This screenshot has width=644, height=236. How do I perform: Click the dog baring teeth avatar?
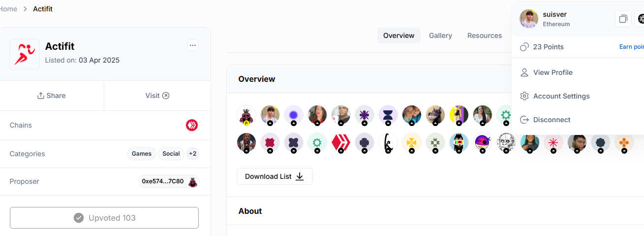click(x=435, y=115)
